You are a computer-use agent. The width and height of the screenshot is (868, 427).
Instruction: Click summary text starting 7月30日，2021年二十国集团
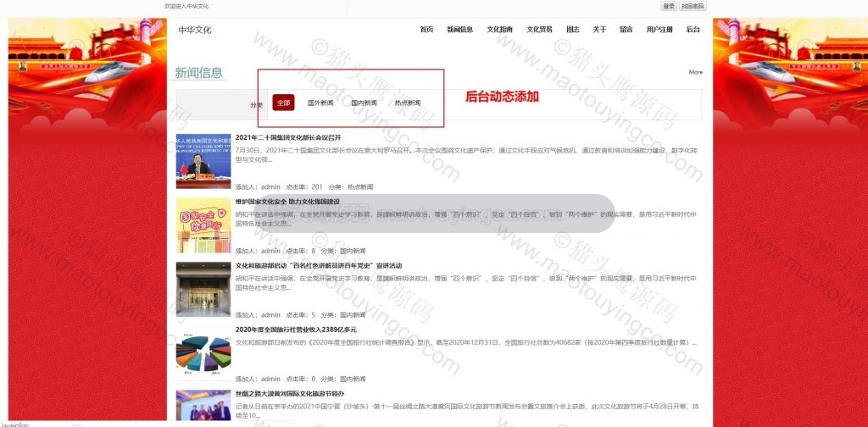(x=467, y=155)
